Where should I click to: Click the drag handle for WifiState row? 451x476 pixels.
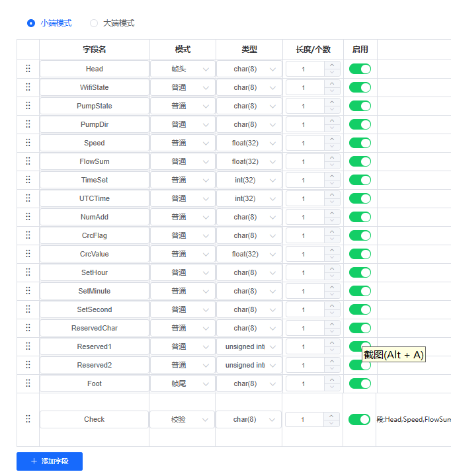coord(28,87)
